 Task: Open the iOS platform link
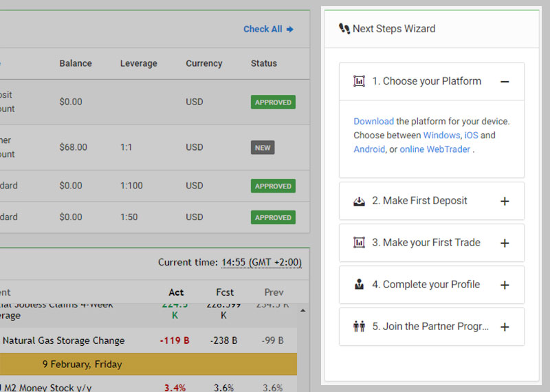point(471,135)
